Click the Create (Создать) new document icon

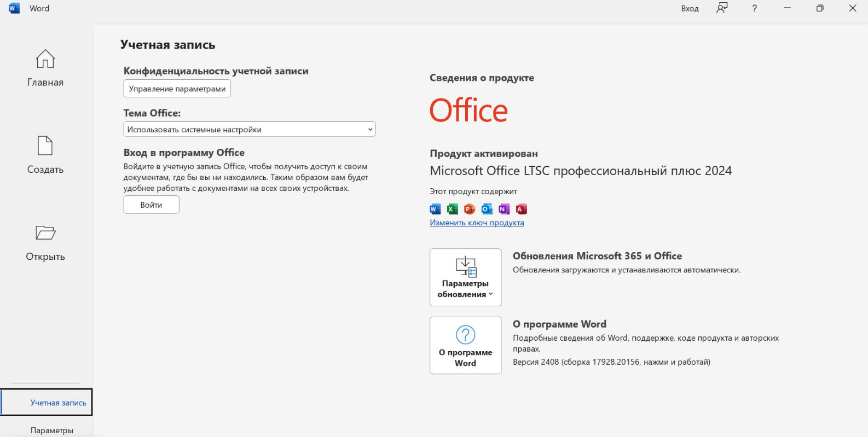point(45,146)
